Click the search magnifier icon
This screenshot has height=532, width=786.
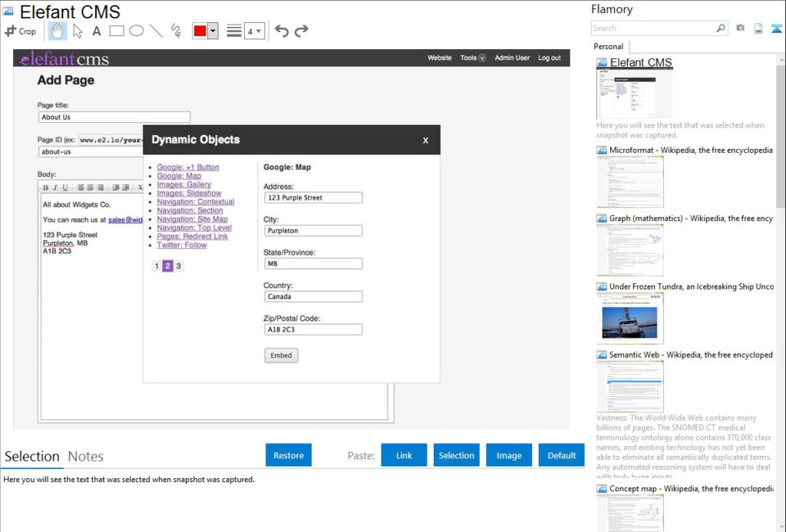pyautogui.click(x=720, y=28)
